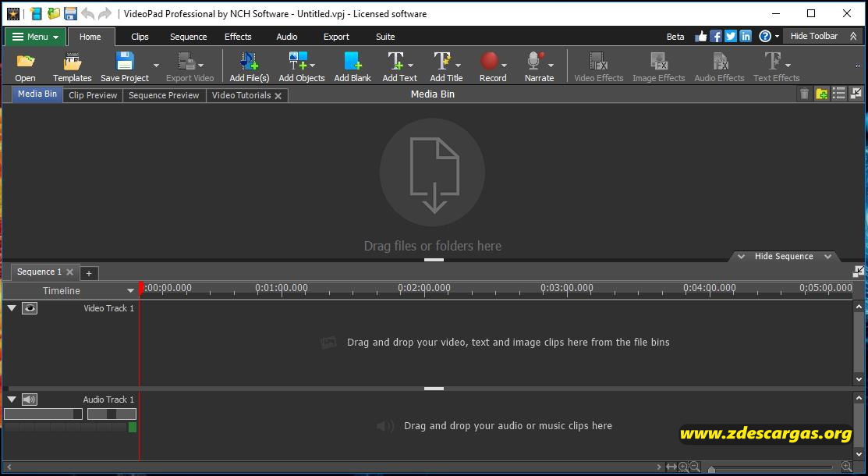Screen dimensions: 868x476
Task: Add media with the Add File(s) icon
Action: point(249,61)
